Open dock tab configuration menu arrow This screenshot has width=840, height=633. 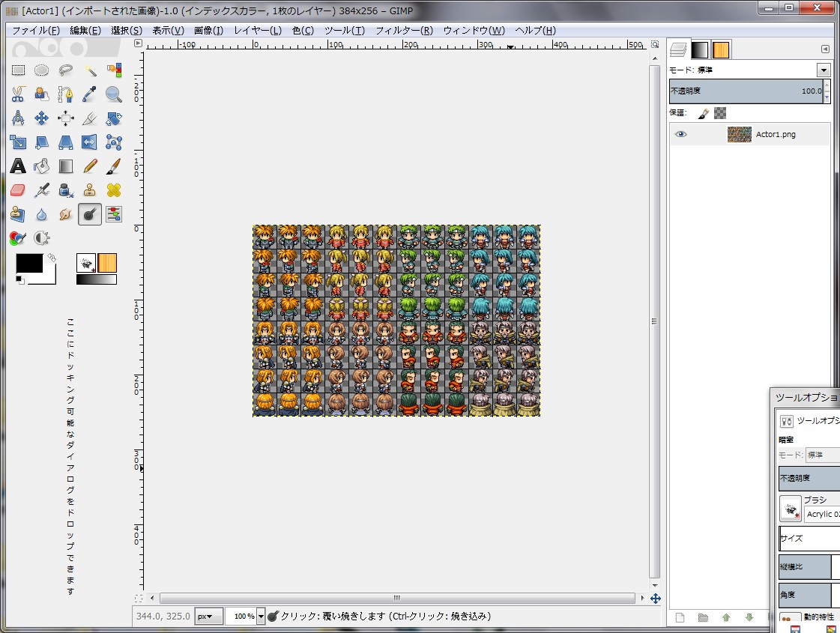point(825,49)
